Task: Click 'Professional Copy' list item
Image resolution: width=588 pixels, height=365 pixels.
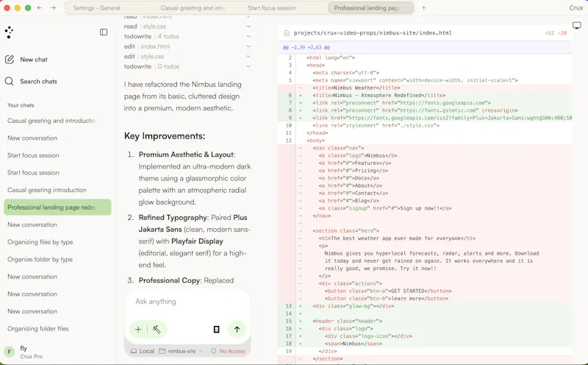Action: 170,280
